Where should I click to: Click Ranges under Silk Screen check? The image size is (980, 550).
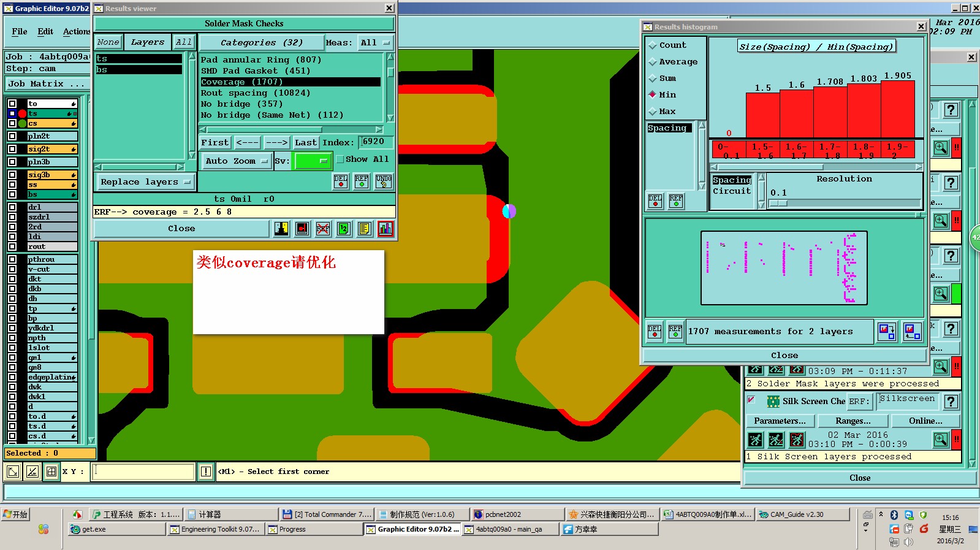pyautogui.click(x=853, y=421)
